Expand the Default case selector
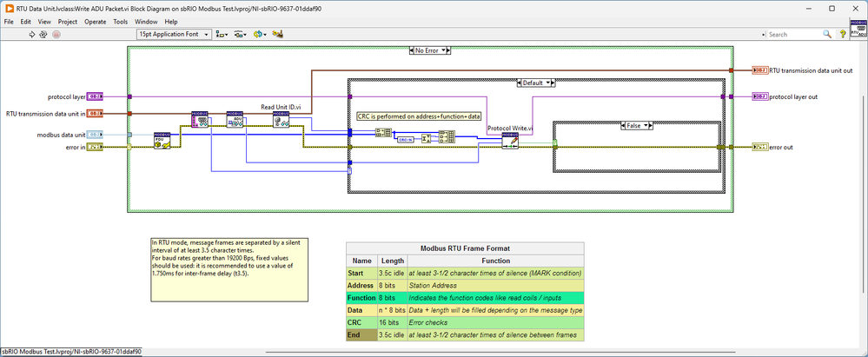This screenshot has height=357, width=868. pos(548,83)
